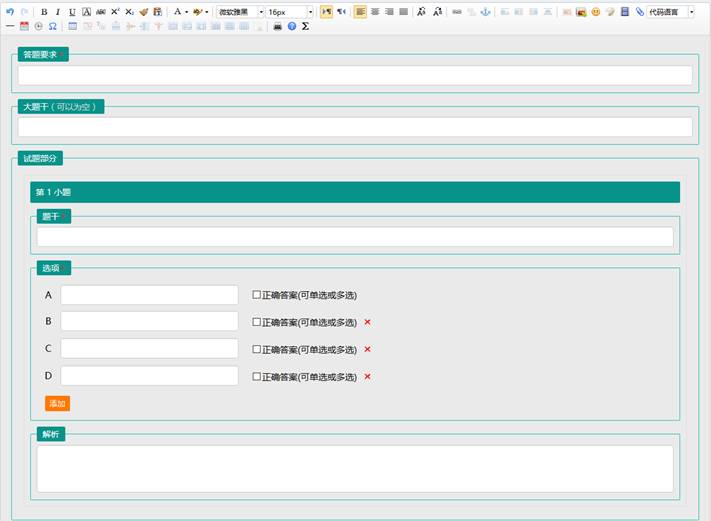
Task: Toggle underline formatting
Action: pos(72,12)
